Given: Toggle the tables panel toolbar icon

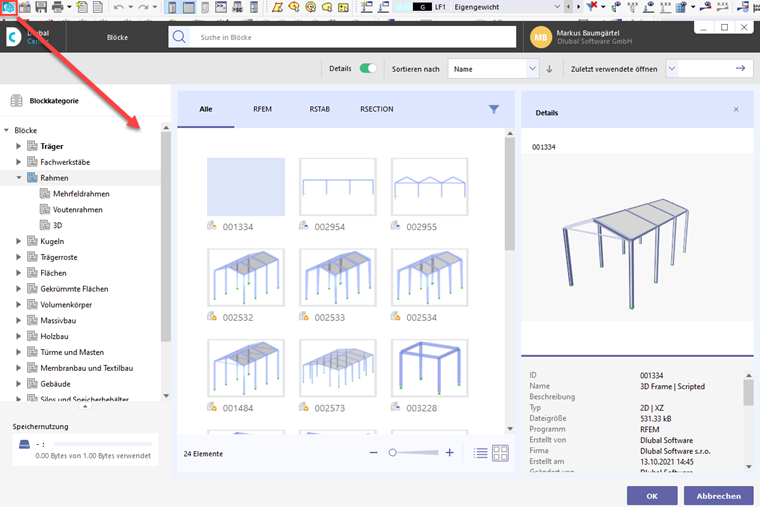Looking at the screenshot, I should [x=189, y=7].
